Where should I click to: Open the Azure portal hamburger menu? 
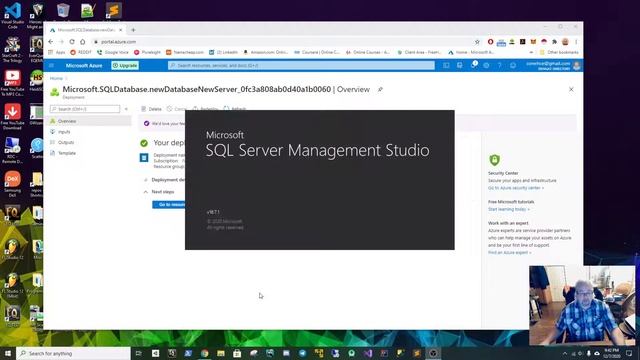coord(51,65)
